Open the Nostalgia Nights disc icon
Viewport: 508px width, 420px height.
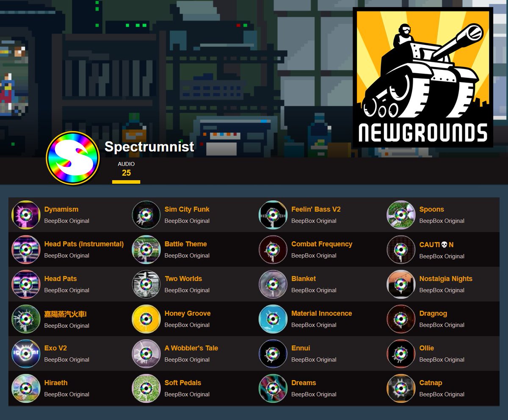pyautogui.click(x=401, y=284)
